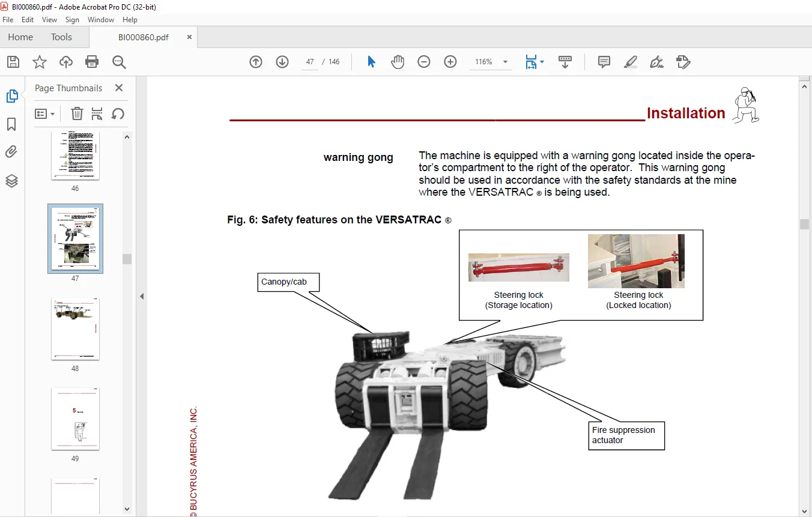Open the Help menu
The width and height of the screenshot is (812, 517).
pyautogui.click(x=130, y=20)
